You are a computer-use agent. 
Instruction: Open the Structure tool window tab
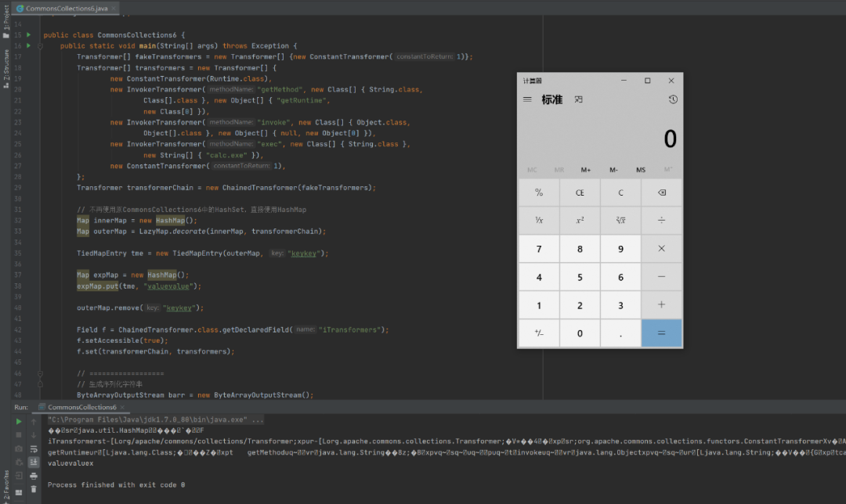5,68
